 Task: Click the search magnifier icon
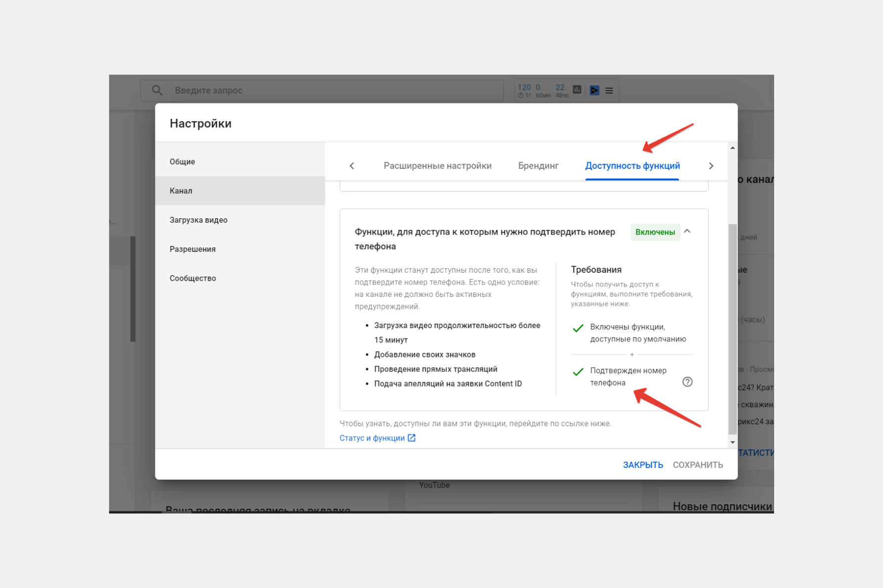157,91
